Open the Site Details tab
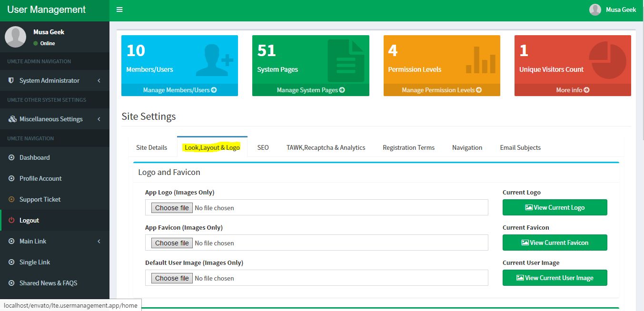Viewport: 644px width, 311px height. click(151, 147)
